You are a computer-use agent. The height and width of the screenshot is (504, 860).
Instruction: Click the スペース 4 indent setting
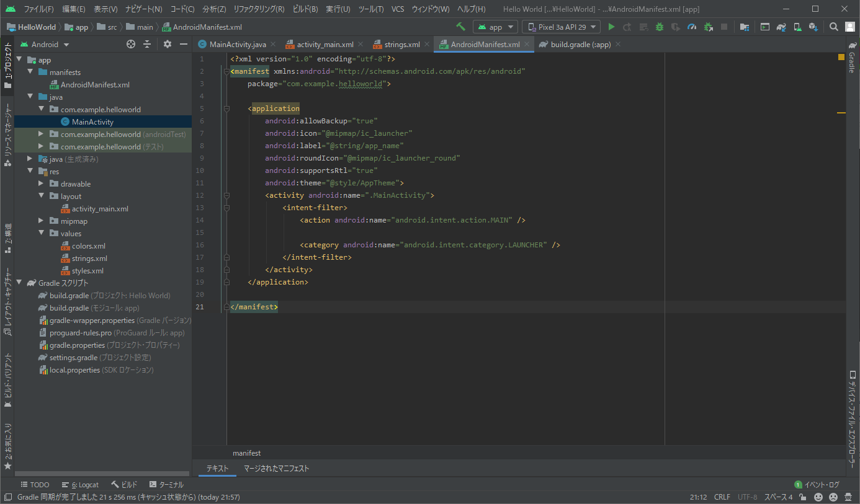778,497
